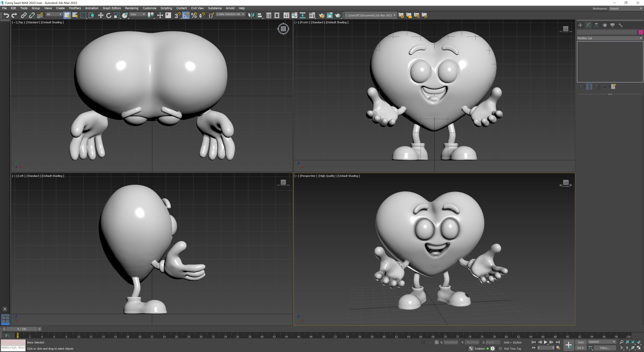Select the Select and Rotate tool
Viewport: 644px width, 352px height.
click(109, 15)
